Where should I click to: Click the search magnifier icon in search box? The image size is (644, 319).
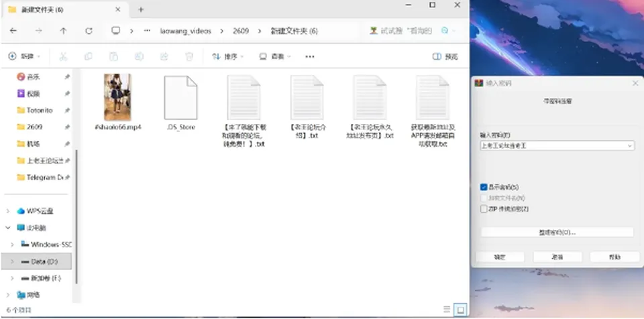[x=445, y=31]
